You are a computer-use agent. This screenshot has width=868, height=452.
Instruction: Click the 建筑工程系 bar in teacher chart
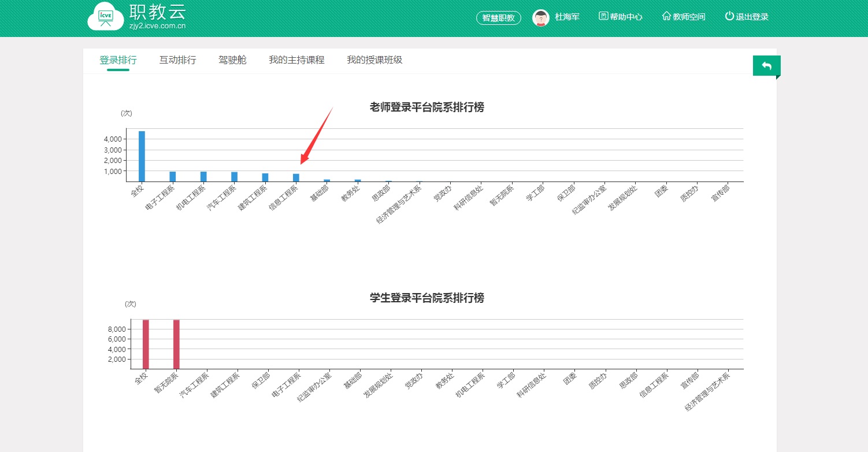tap(265, 177)
